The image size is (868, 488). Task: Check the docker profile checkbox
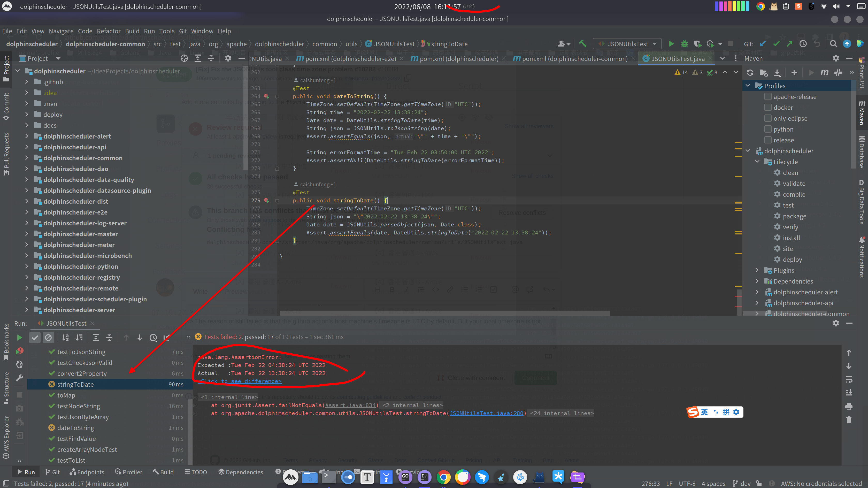coord(768,108)
